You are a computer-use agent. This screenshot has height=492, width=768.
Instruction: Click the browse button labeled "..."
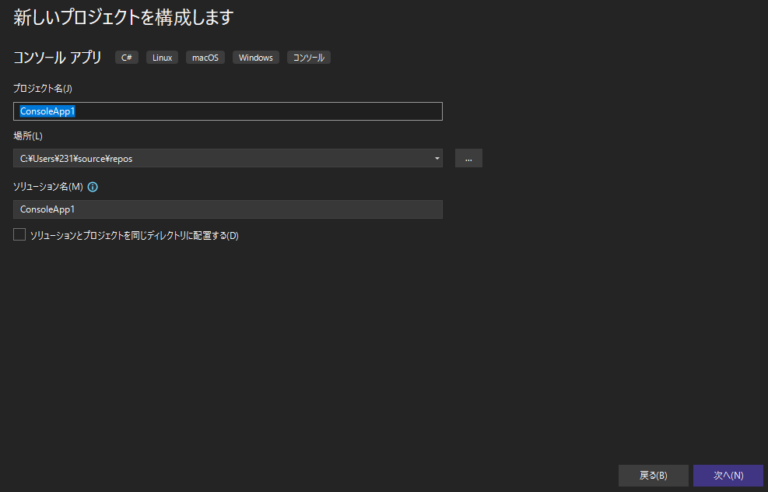click(x=468, y=158)
